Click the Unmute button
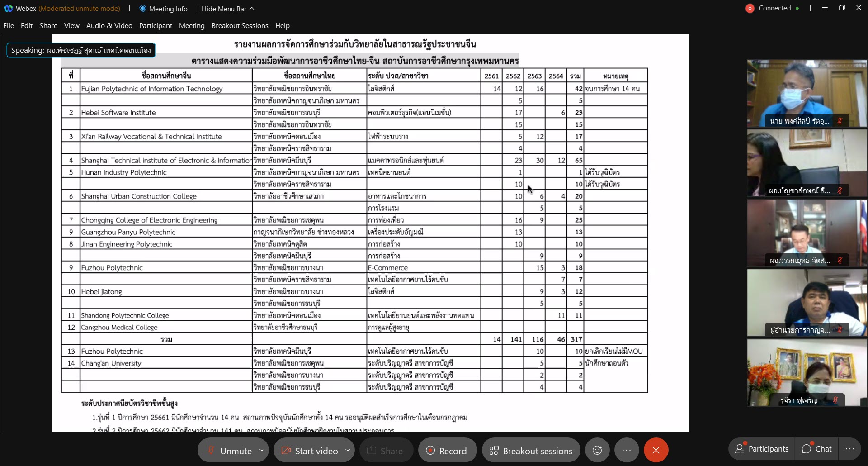Viewport: 868px width, 466px height. click(230, 451)
